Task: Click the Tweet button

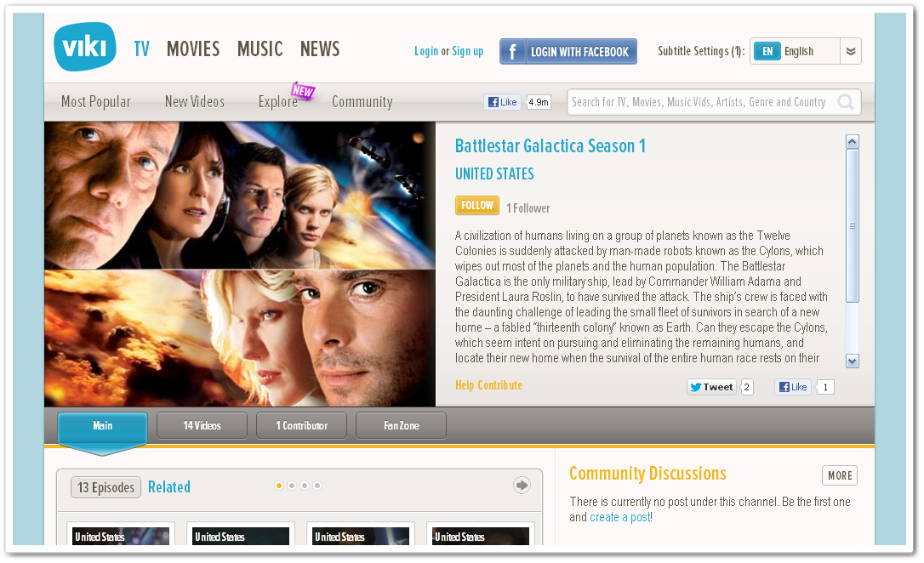Action: coord(712,387)
